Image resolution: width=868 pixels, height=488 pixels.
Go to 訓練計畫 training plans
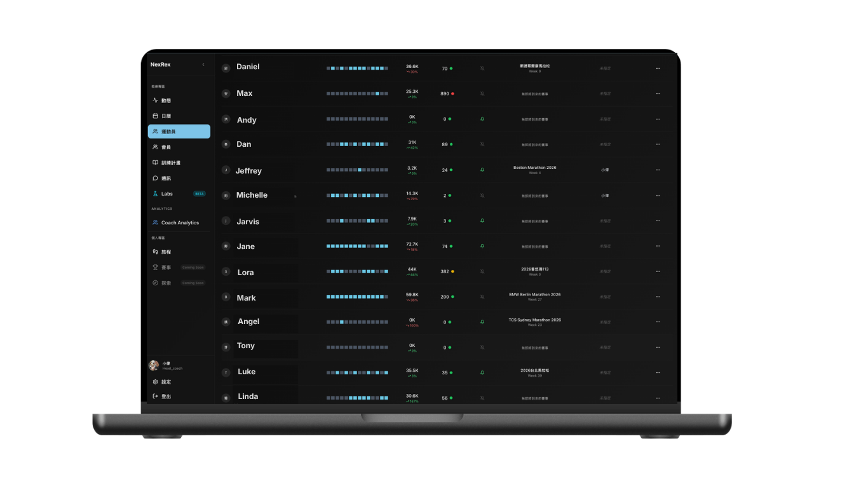[x=179, y=163]
